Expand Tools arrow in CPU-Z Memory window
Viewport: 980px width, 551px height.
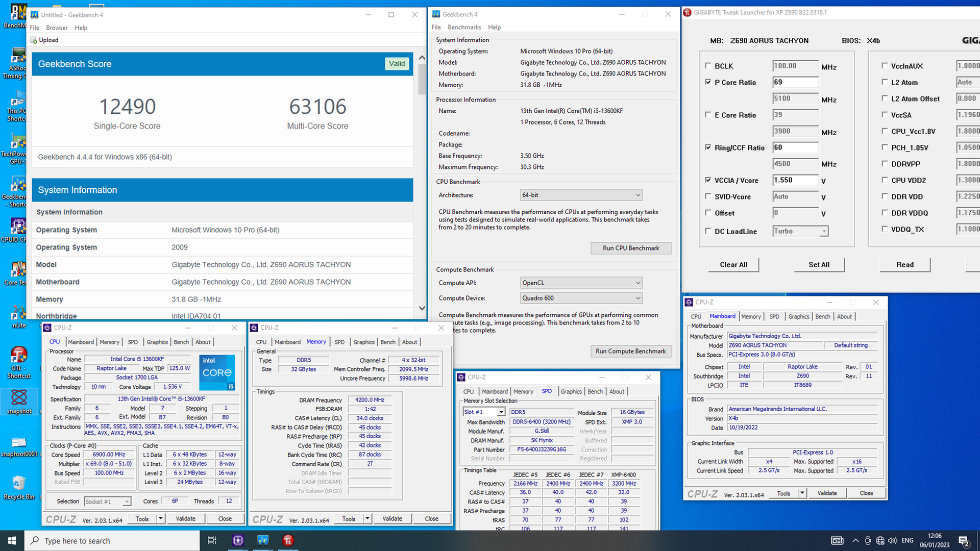pos(367,519)
